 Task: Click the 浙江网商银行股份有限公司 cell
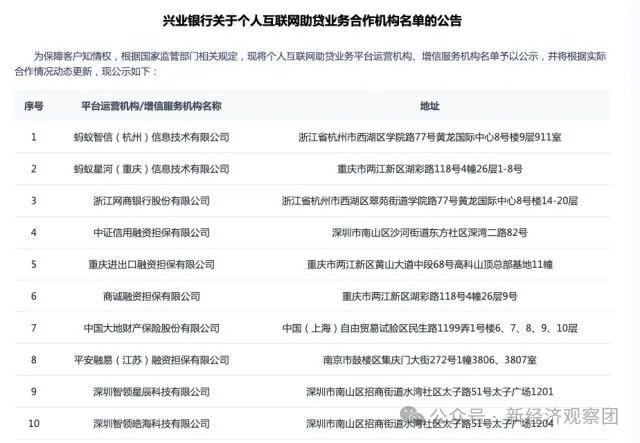(151, 201)
